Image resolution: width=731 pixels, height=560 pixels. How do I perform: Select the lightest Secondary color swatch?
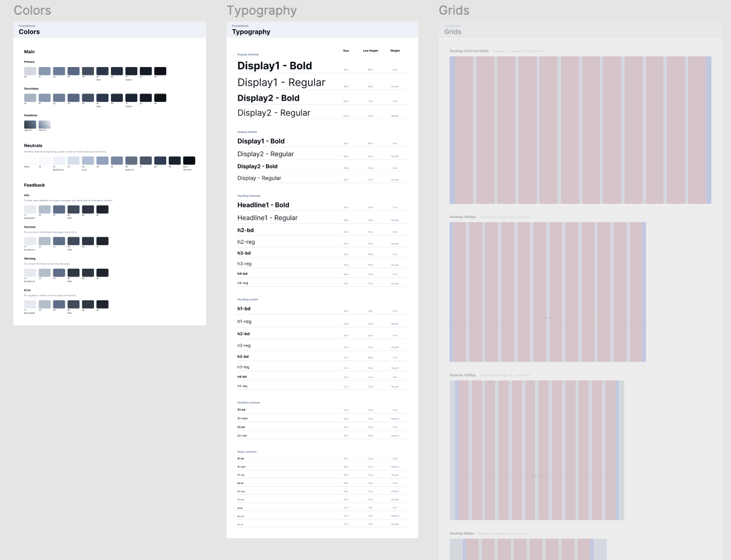click(x=30, y=98)
